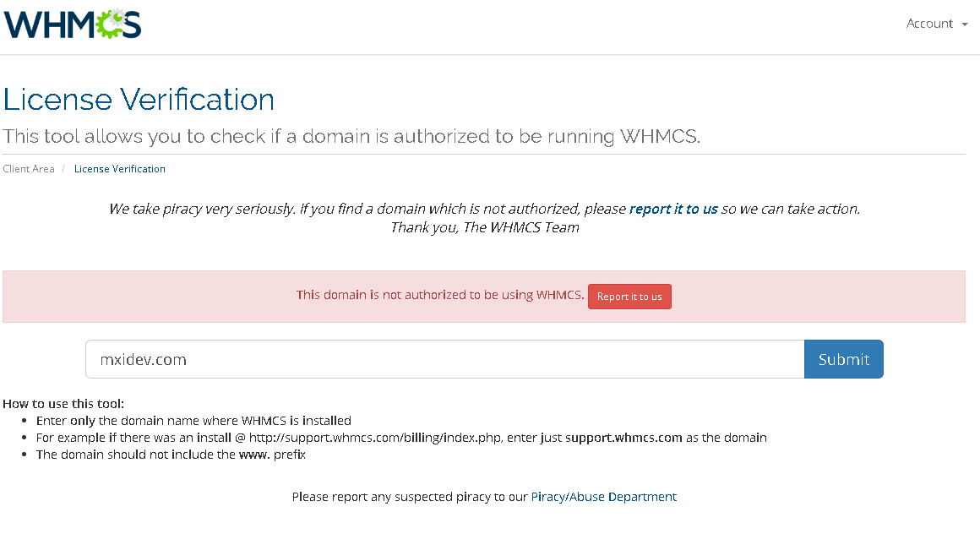980x534 pixels.
Task: Click the 'Thank you, The WHMCS Team' line
Action: (x=484, y=227)
